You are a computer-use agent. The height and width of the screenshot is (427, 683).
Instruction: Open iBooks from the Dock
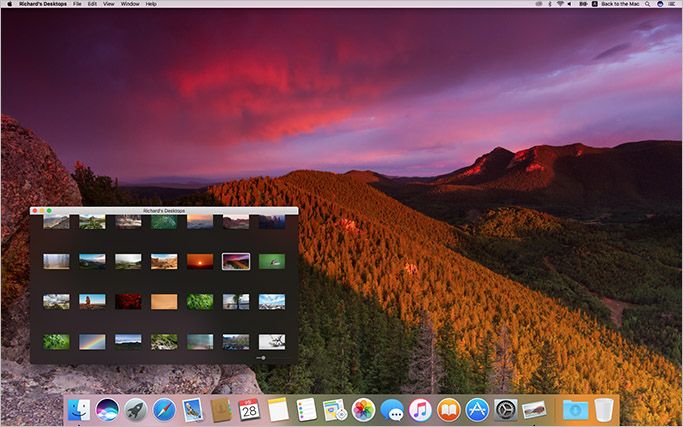pyautogui.click(x=449, y=410)
